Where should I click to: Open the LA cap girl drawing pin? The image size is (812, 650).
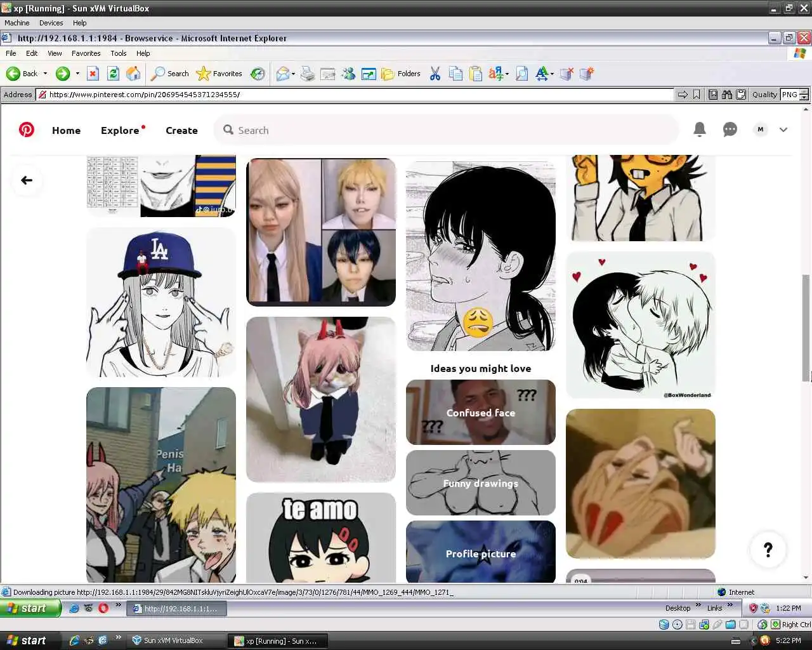click(x=161, y=303)
